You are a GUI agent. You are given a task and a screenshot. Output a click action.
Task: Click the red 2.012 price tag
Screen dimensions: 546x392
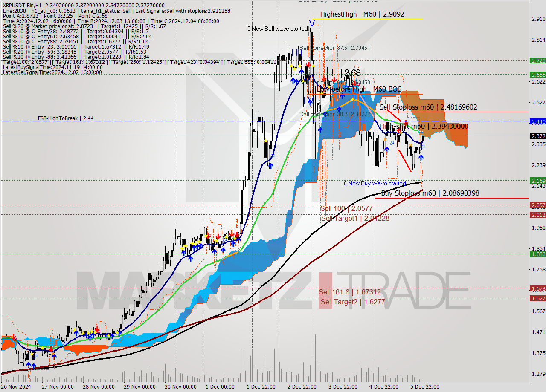click(x=537, y=215)
